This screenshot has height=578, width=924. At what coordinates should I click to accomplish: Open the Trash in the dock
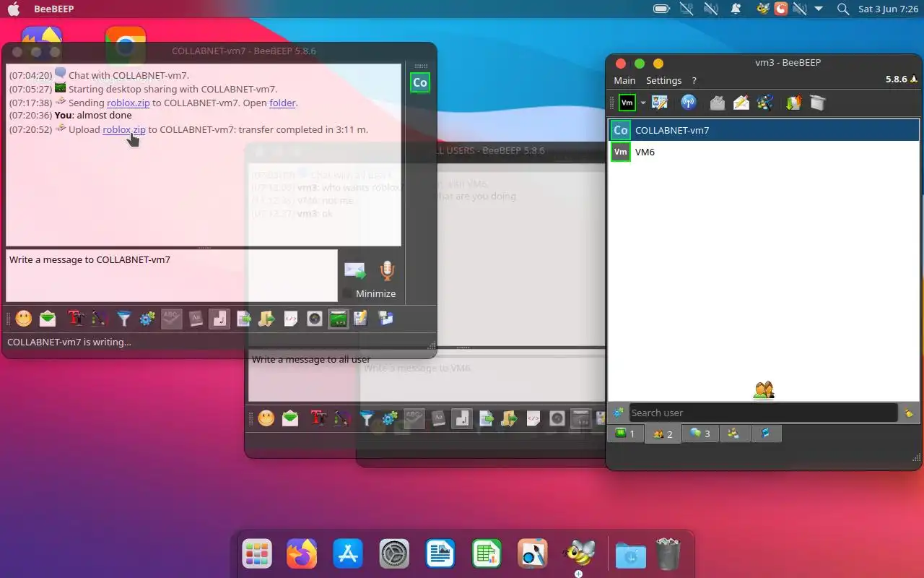click(x=668, y=554)
